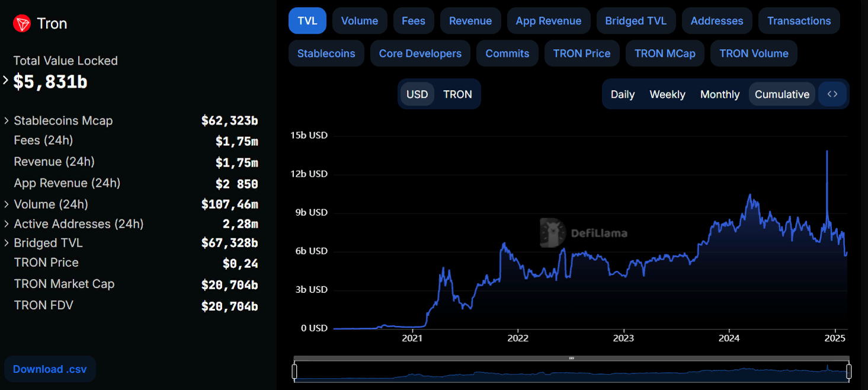This screenshot has height=390, width=868.
Task: Click the Revenue (24h) label
Action: pos(54,162)
